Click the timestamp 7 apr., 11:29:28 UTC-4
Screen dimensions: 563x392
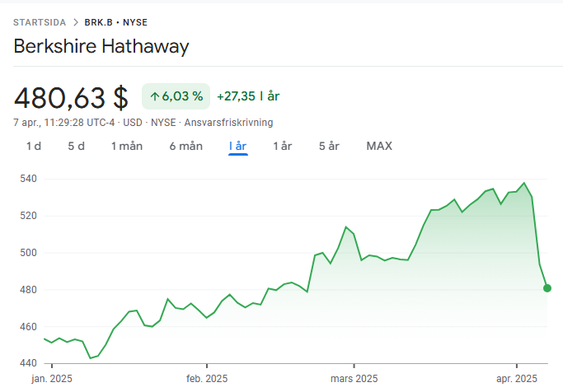pyautogui.click(x=64, y=123)
